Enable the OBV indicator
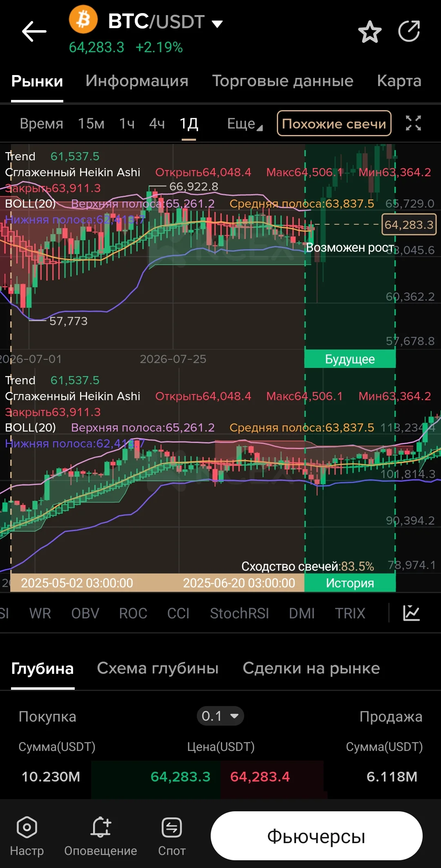This screenshot has height=868, width=441. [x=85, y=613]
